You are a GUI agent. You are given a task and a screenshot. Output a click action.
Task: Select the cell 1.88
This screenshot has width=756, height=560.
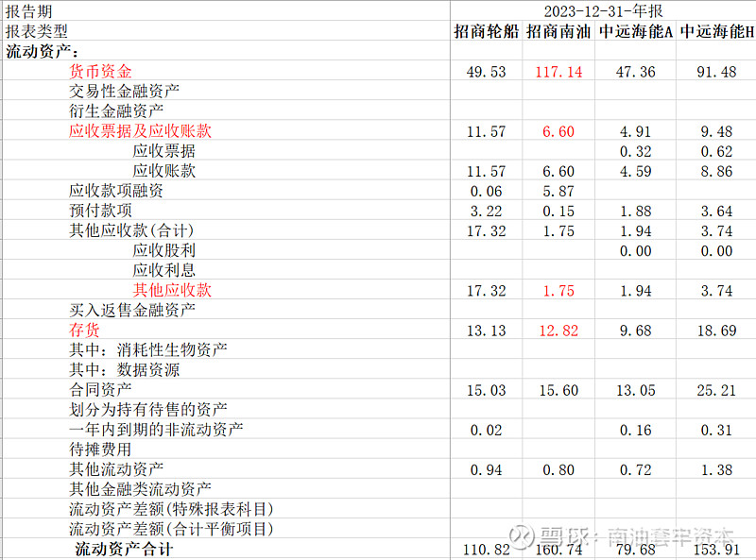point(635,212)
